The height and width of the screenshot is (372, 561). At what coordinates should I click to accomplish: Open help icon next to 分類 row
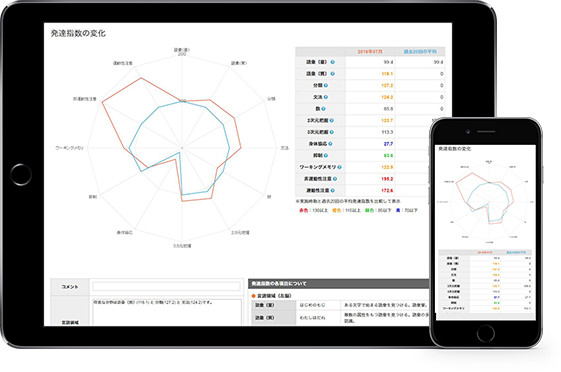pyautogui.click(x=326, y=85)
